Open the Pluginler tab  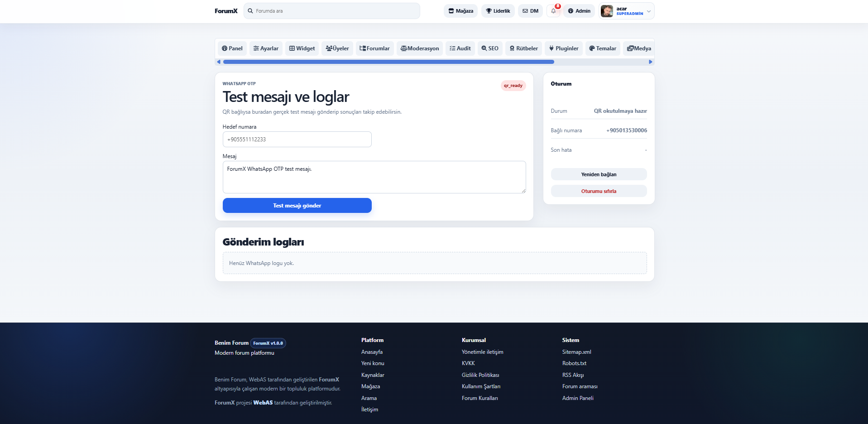click(564, 48)
